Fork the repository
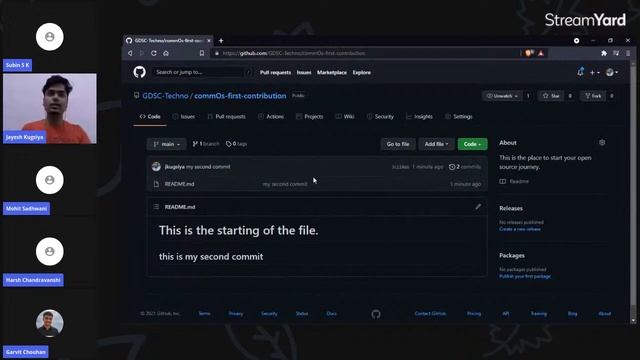Image resolution: width=640 pixels, height=360 pixels. (593, 96)
